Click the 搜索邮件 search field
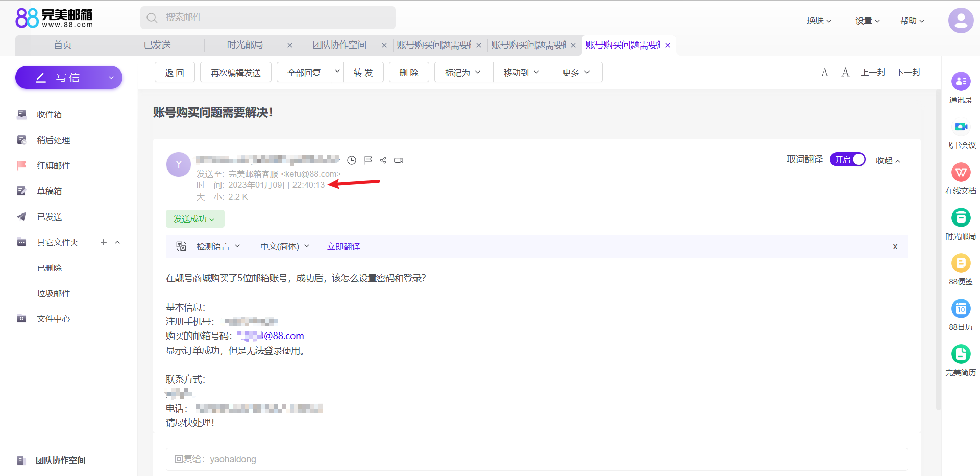 [268, 17]
